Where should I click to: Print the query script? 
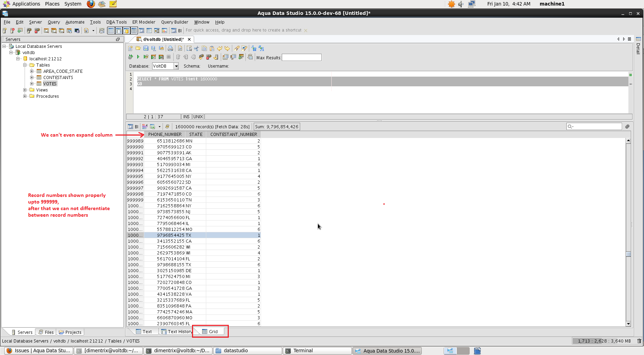tap(170, 49)
